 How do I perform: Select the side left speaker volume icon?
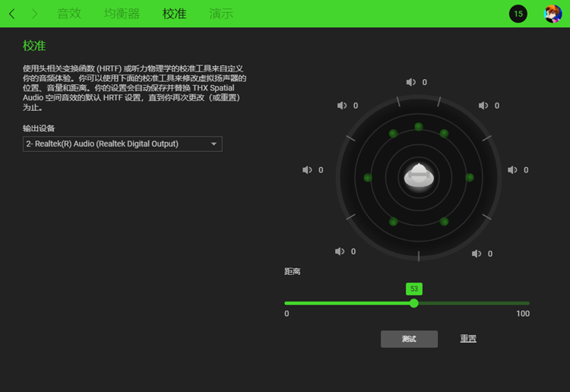pyautogui.click(x=307, y=169)
